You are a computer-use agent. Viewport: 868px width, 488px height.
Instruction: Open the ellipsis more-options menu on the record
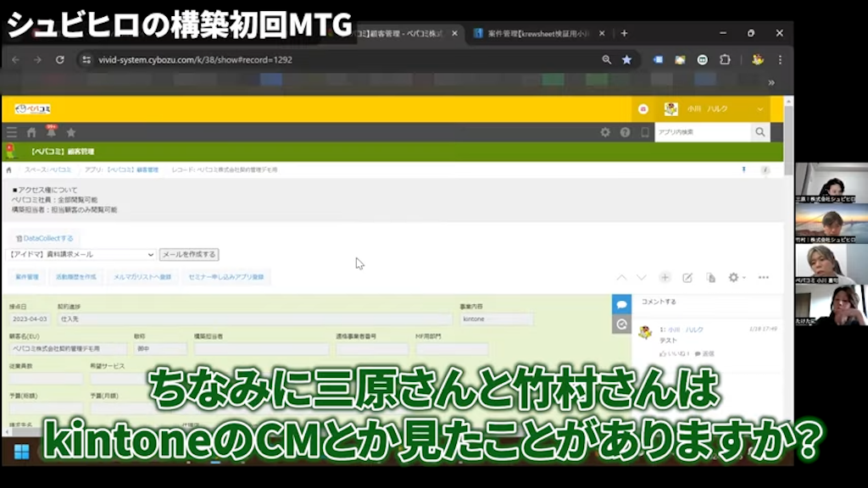pyautogui.click(x=764, y=277)
